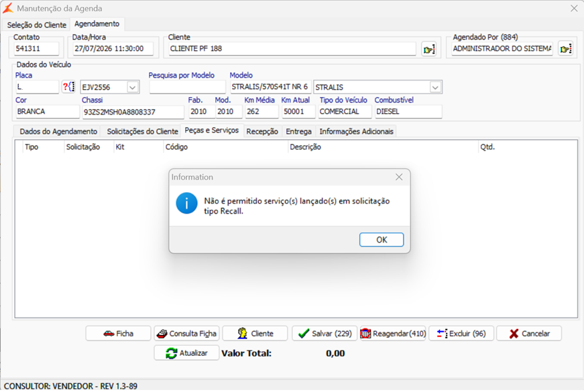Click the Km Atual field 50001

click(x=298, y=112)
